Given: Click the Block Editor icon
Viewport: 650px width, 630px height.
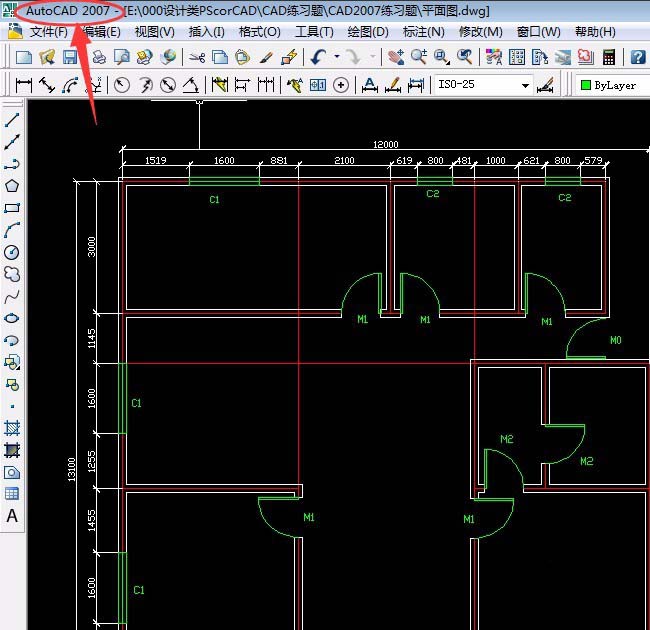Looking at the screenshot, I should 289,57.
